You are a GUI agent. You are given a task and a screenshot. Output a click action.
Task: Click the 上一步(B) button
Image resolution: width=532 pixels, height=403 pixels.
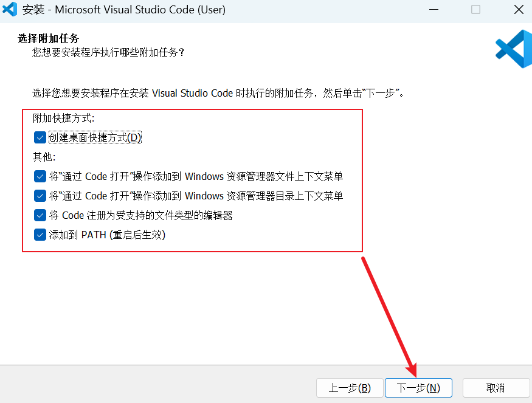(350, 388)
